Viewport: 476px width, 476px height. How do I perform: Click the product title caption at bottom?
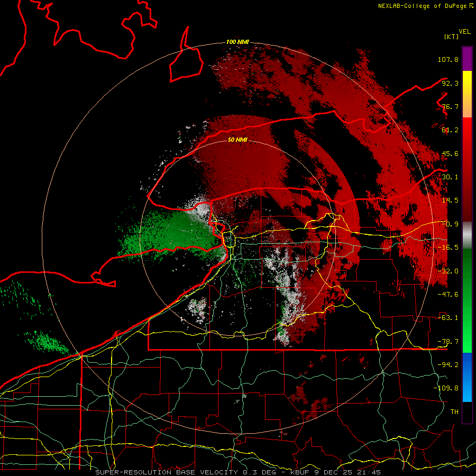point(238,472)
